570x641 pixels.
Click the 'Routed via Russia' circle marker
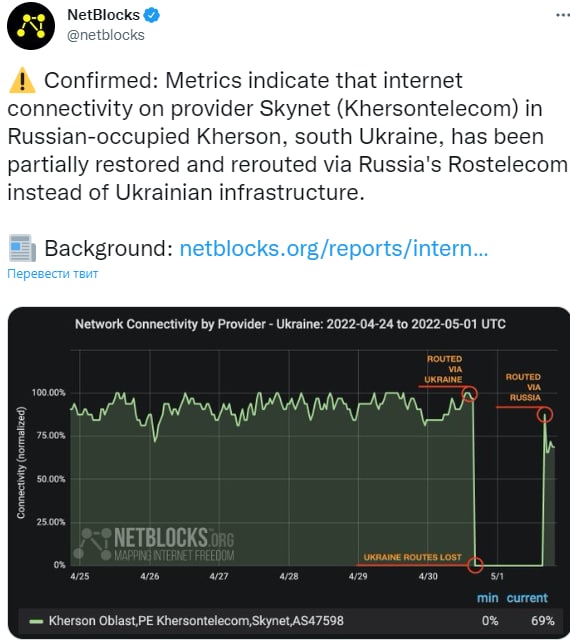[x=545, y=415]
